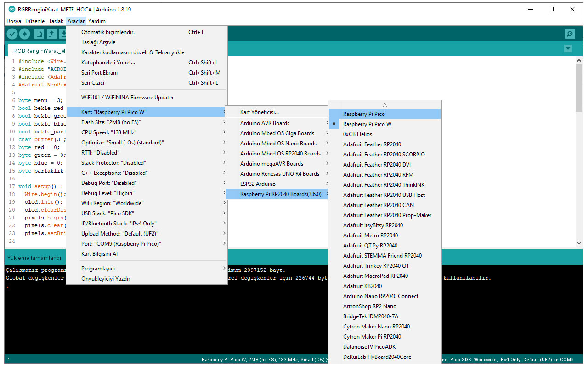The height and width of the screenshot is (368, 588).
Task: Select Arduino Nano RP2040 Connect
Action: (x=384, y=296)
